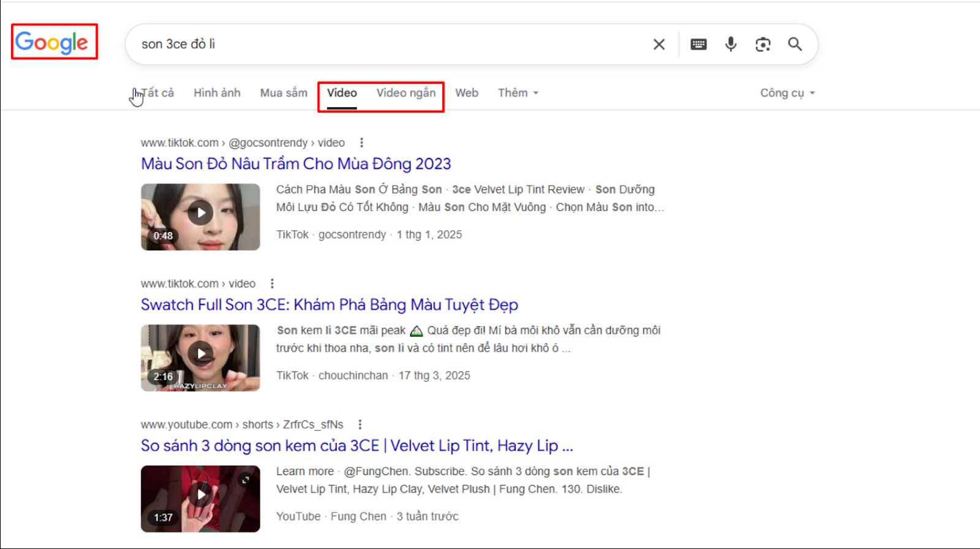Click the 'Cách Pha Màu Son' description snippet
This screenshot has height=549, width=980.
[x=470, y=198]
